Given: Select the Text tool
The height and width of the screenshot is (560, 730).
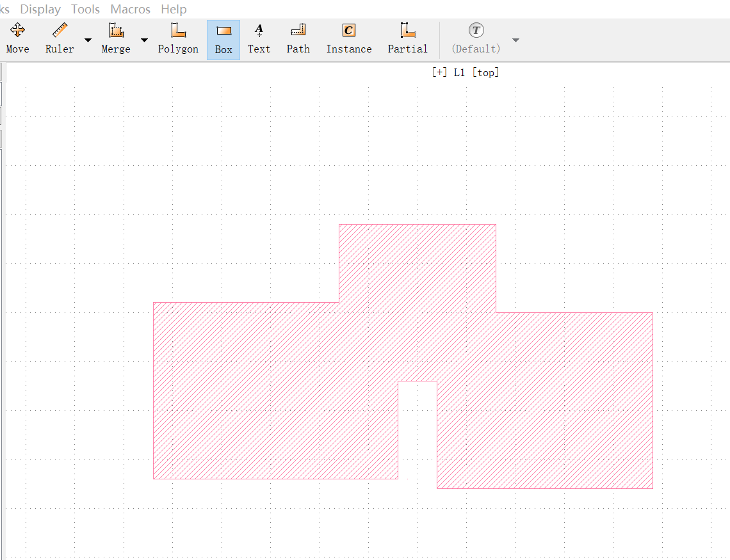Looking at the screenshot, I should pos(259,40).
